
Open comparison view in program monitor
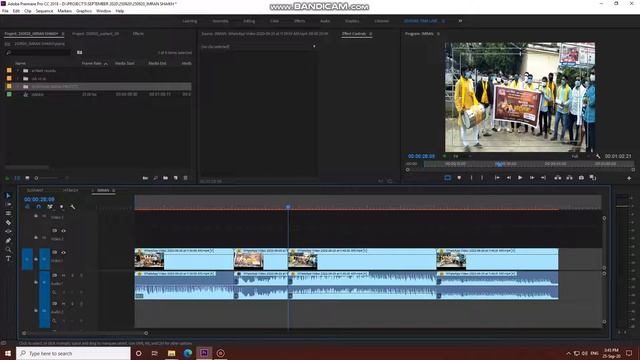pyautogui.click(x=593, y=178)
